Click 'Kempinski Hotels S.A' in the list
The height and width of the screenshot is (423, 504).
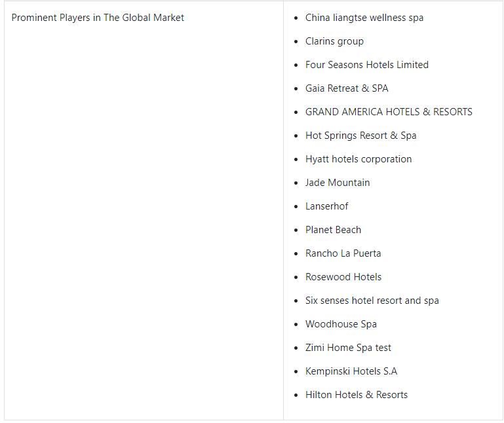pyautogui.click(x=351, y=371)
